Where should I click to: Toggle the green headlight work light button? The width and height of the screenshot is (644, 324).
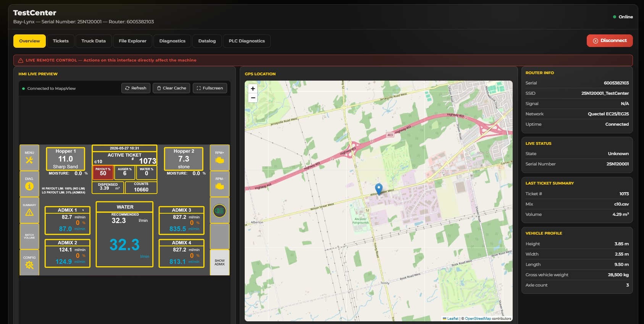220,211
